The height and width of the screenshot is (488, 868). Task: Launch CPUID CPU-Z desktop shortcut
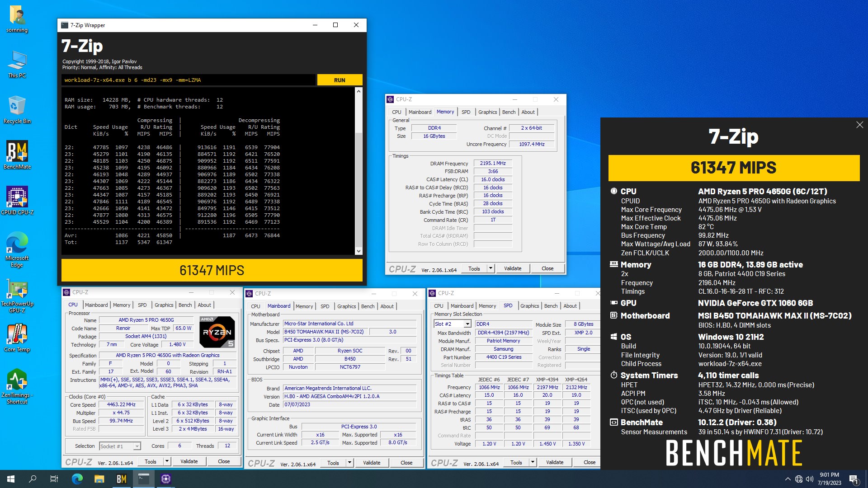pos(17,201)
